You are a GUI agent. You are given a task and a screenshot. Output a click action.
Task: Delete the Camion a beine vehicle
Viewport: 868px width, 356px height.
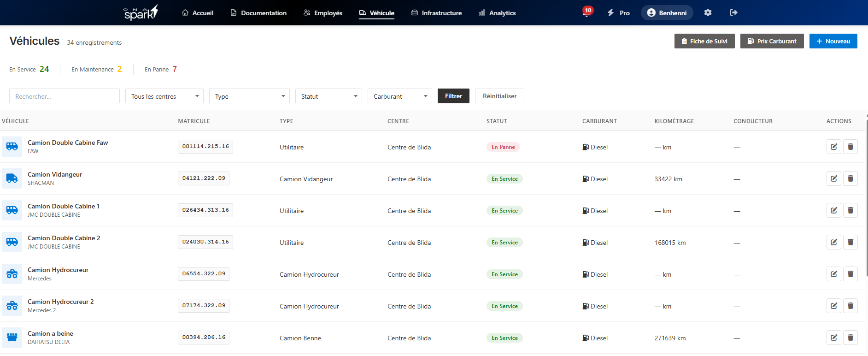point(850,338)
